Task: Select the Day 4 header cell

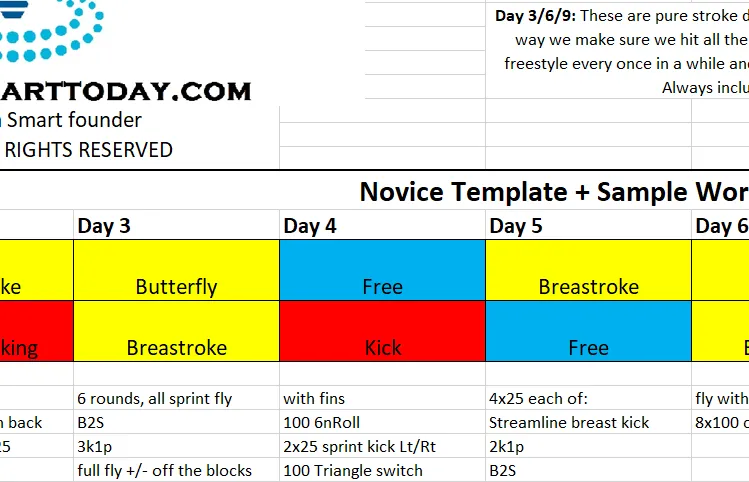Action: 382,226
